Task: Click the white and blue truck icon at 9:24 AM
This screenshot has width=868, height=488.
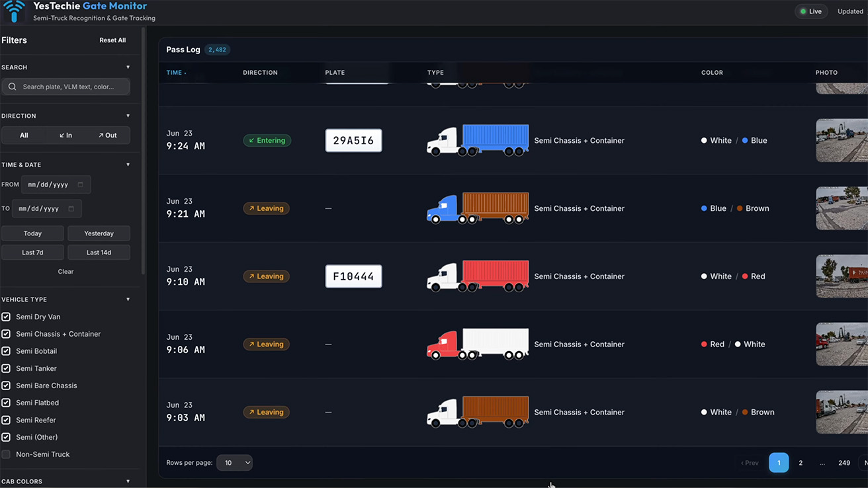Action: click(x=478, y=140)
